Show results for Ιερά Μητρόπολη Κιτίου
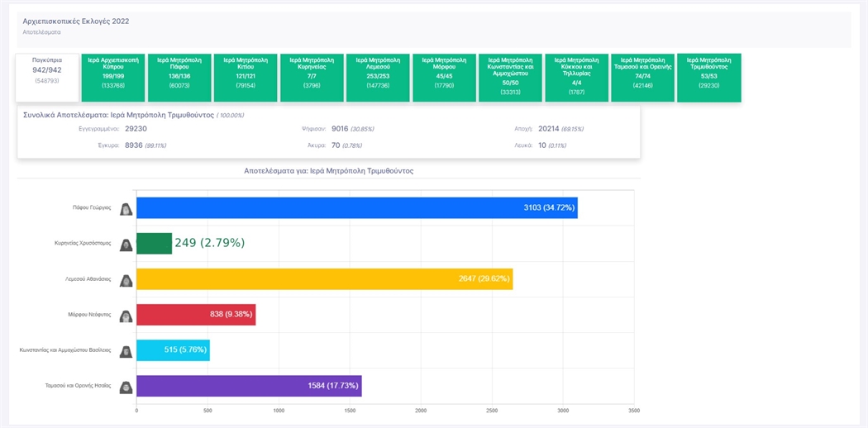Screen dimensions: 868x428 (246, 78)
